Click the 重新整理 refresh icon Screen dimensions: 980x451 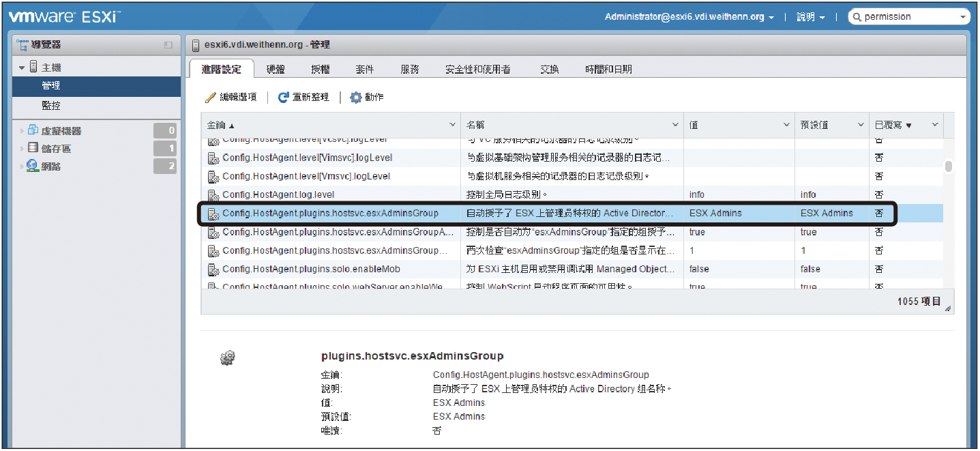[x=284, y=98]
